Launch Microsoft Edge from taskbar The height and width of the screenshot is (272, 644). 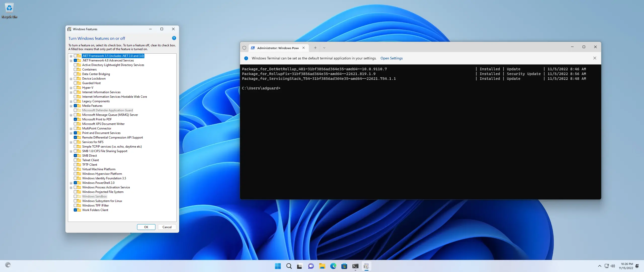point(333,266)
